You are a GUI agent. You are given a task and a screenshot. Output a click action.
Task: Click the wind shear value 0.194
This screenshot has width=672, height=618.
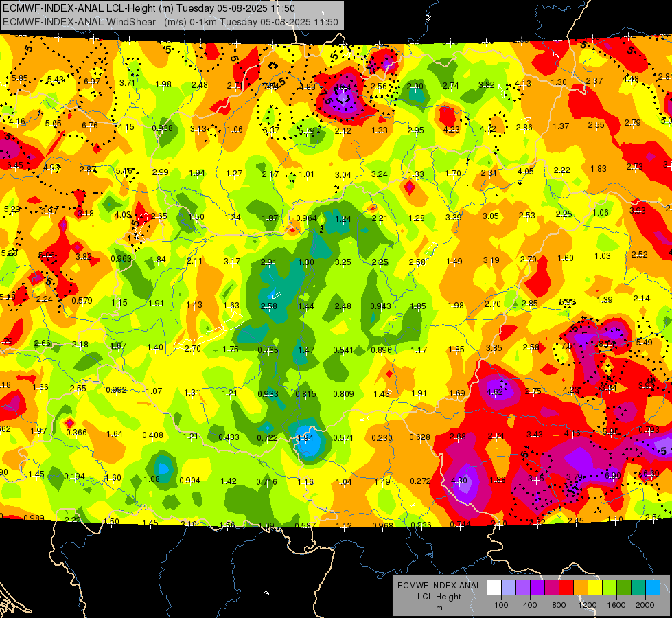pyautogui.click(x=74, y=477)
